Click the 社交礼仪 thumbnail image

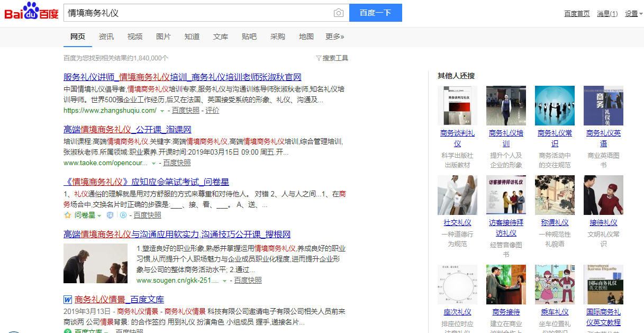tap(457, 195)
